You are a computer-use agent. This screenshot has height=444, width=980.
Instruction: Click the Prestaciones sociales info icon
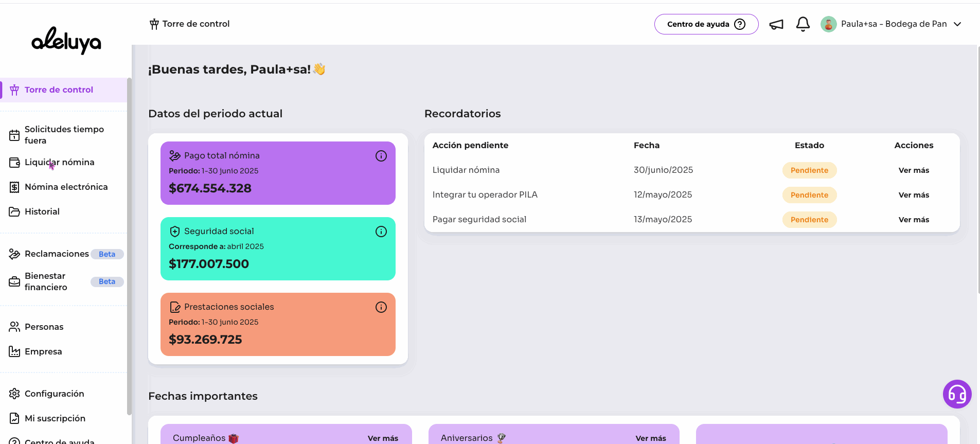pyautogui.click(x=381, y=307)
